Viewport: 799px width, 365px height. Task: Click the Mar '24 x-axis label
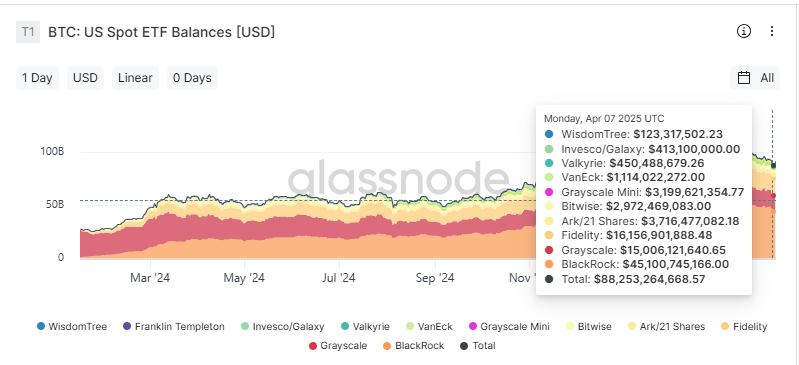tap(150, 278)
